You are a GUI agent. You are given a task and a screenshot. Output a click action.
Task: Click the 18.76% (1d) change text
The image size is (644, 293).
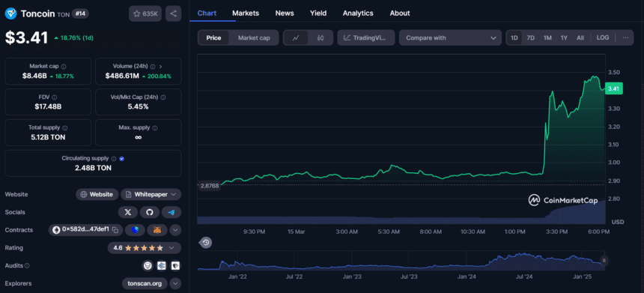77,37
